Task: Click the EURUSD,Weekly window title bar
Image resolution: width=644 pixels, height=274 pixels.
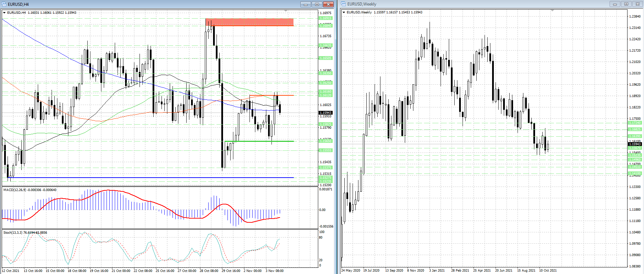Action: click(x=481, y=4)
